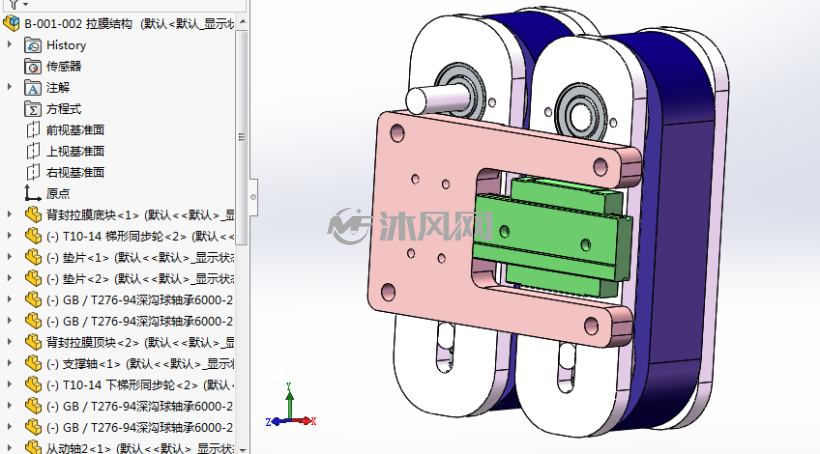Click the 背封拉膜顶块<2> part icon
Image resolution: width=820 pixels, height=454 pixels.
click(33, 342)
